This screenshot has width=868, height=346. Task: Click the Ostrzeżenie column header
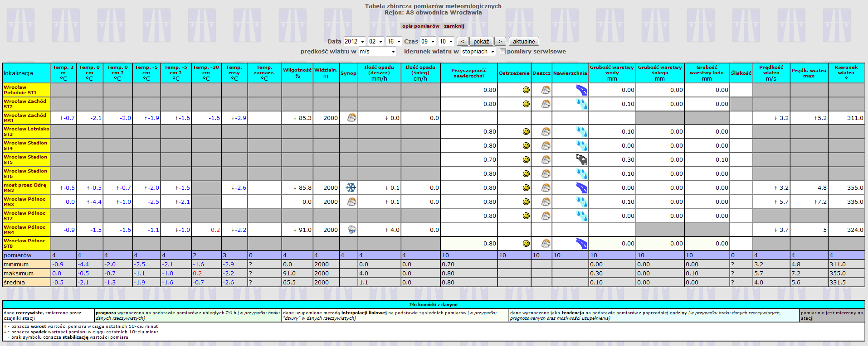tap(514, 73)
